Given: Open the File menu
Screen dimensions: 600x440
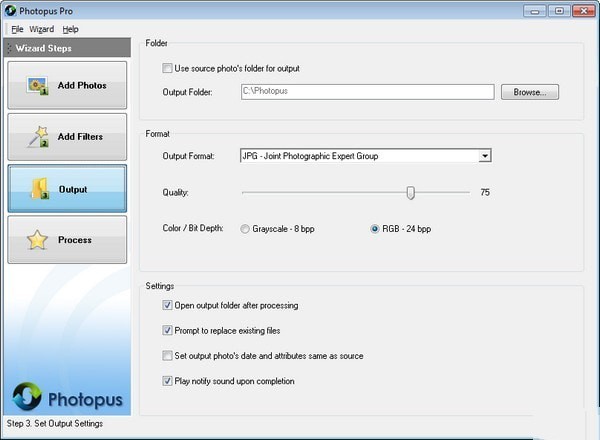Looking at the screenshot, I should click(17, 29).
